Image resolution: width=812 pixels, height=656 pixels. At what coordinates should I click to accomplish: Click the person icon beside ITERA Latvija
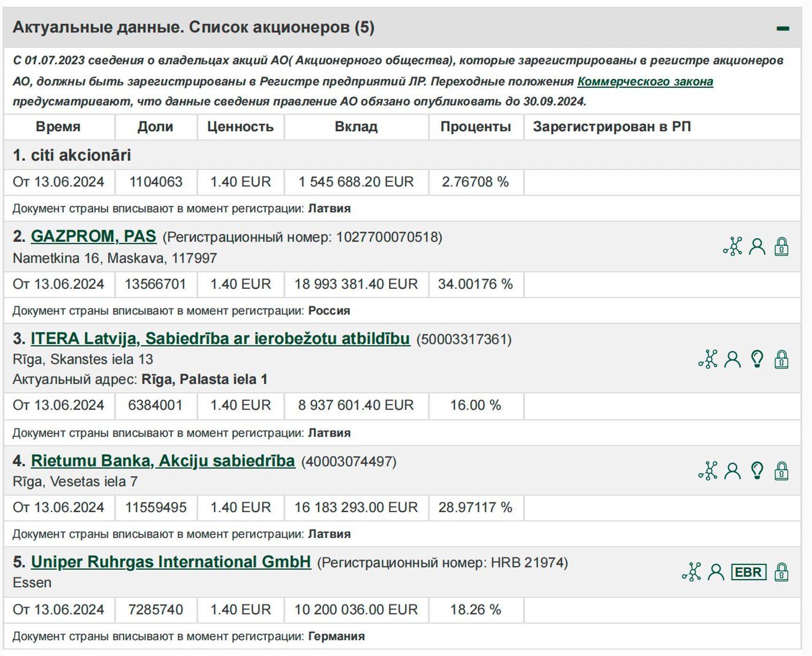pos(731,358)
